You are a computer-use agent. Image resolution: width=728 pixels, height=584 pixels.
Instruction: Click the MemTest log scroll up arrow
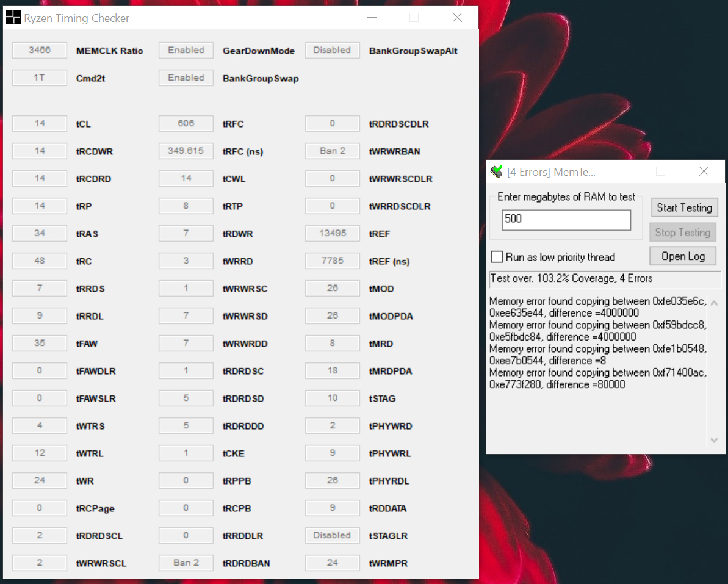(x=714, y=303)
